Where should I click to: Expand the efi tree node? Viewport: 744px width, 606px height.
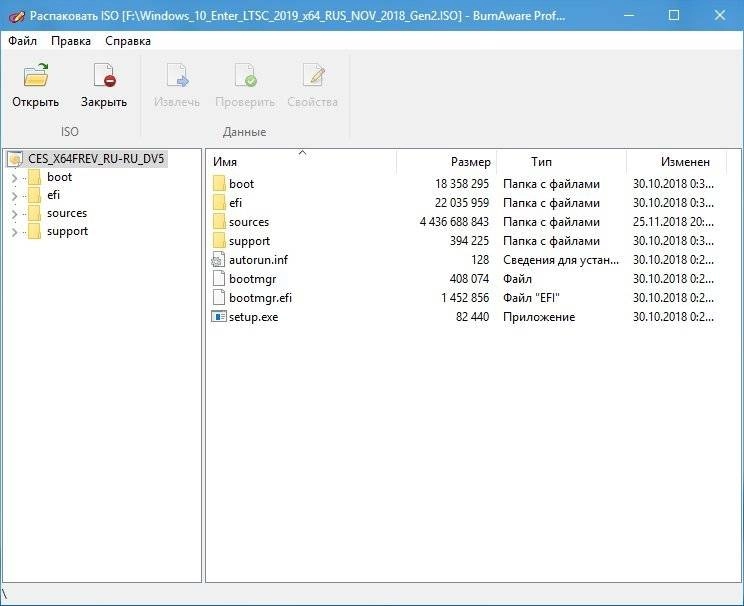(14, 196)
